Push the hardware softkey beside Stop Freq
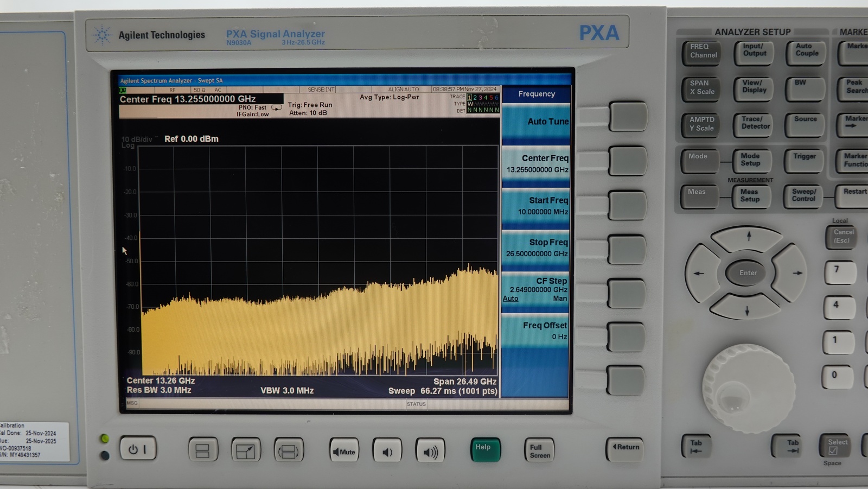The height and width of the screenshot is (489, 868). click(x=627, y=249)
